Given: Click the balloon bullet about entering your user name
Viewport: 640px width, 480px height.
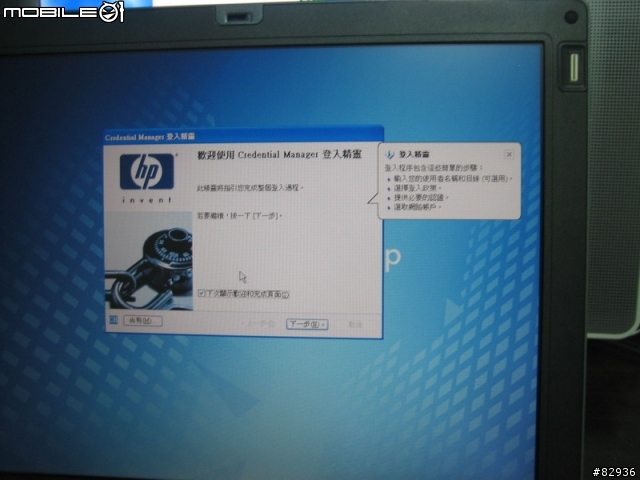Looking at the screenshot, I should 453,178.
